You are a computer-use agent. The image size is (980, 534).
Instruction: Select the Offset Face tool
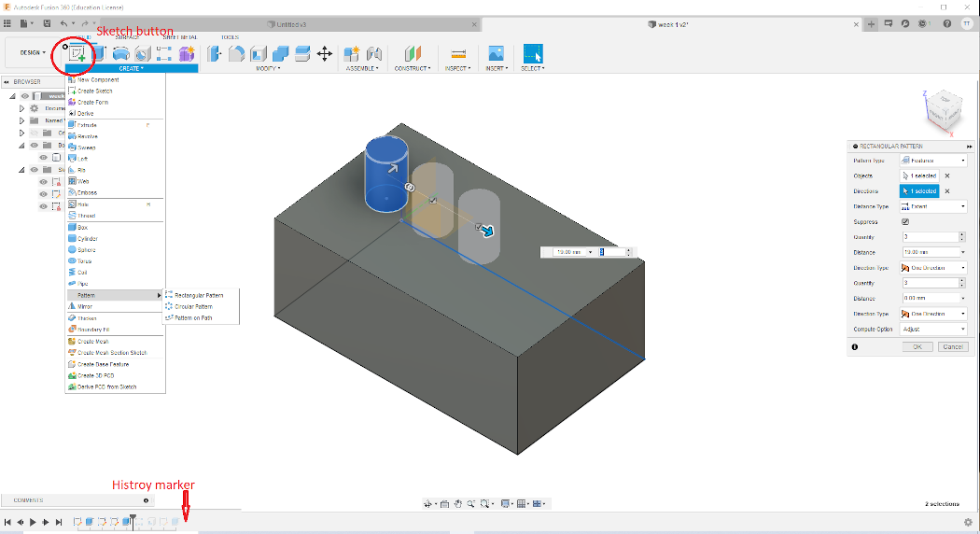tap(301, 54)
